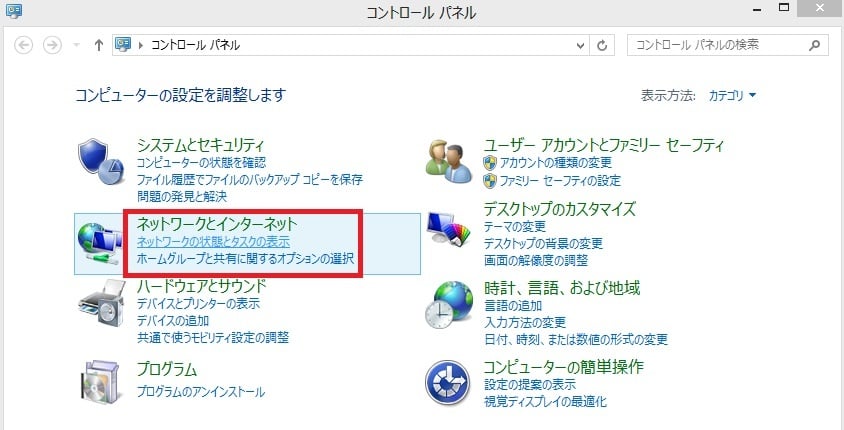Click ファイル履歴でファイルのバックアップ コピーを保存 link
The width and height of the screenshot is (844, 430).
click(250, 180)
